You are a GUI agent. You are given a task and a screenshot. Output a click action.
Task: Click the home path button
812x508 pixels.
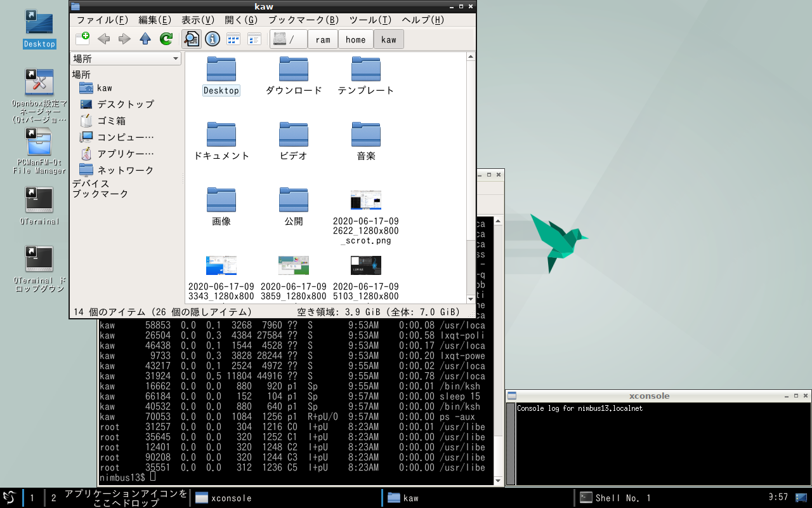click(x=355, y=39)
